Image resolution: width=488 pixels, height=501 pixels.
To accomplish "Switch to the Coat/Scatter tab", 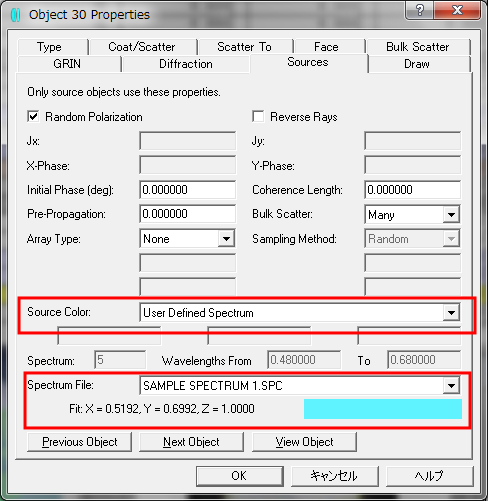I will point(142,47).
